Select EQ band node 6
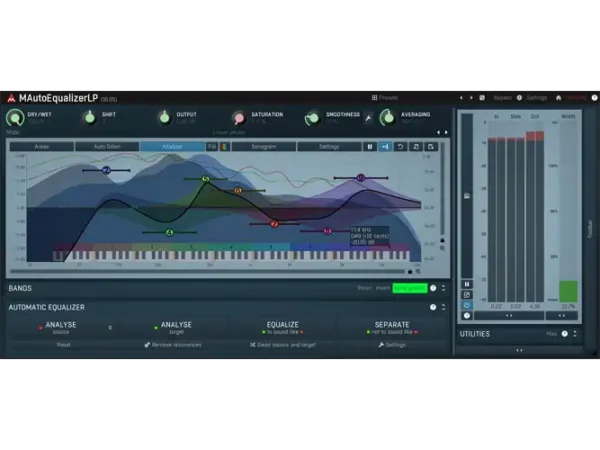Screen dimensions: 600x450 click(x=238, y=190)
